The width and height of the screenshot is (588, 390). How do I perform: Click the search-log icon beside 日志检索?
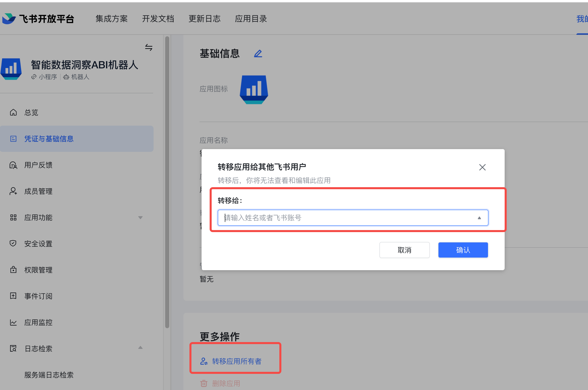(x=13, y=348)
